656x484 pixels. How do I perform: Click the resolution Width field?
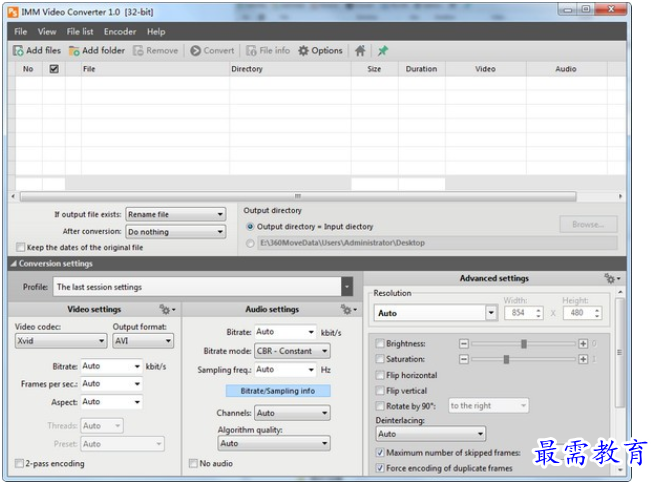click(x=523, y=313)
